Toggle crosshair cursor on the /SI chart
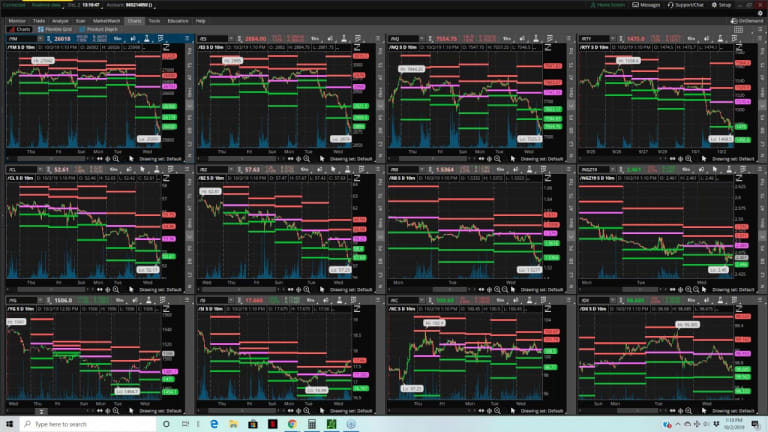 point(298,411)
